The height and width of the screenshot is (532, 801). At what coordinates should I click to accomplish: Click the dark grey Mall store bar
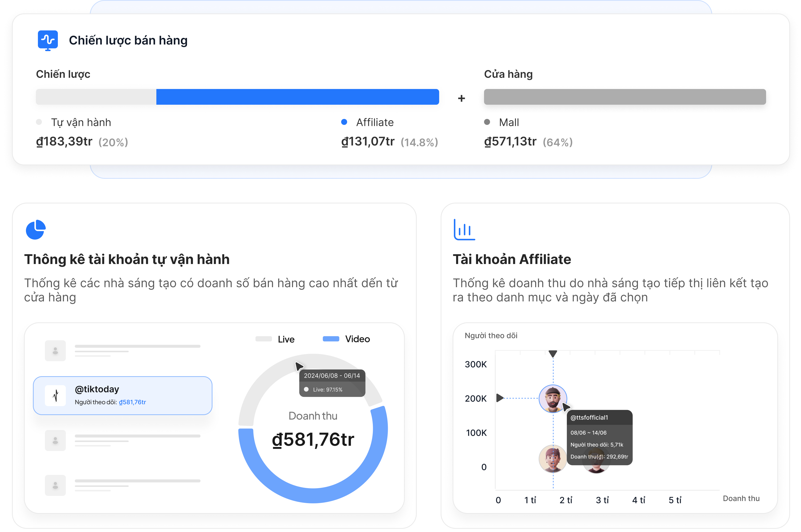pos(625,97)
